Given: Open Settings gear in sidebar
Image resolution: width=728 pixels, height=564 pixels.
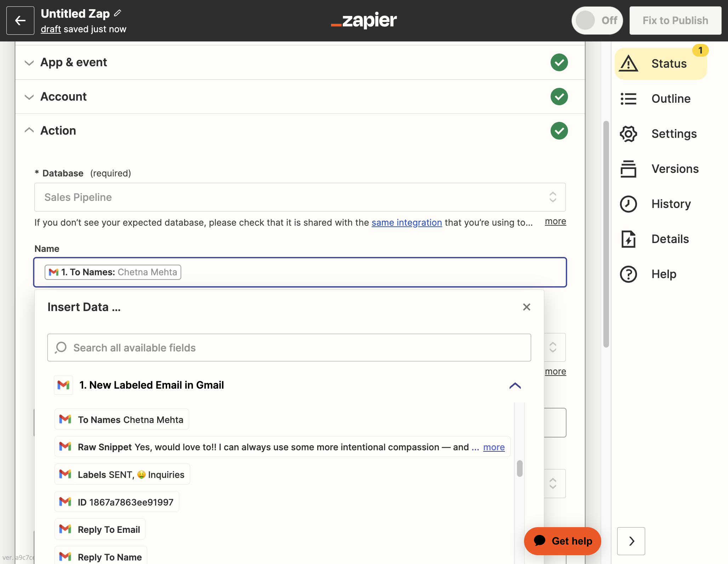Looking at the screenshot, I should (629, 134).
